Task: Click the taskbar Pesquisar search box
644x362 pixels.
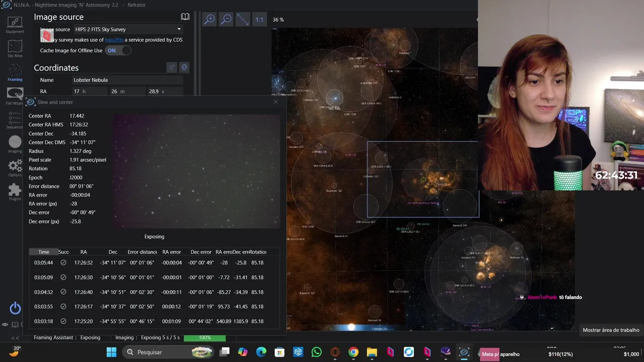Action: coord(169,352)
